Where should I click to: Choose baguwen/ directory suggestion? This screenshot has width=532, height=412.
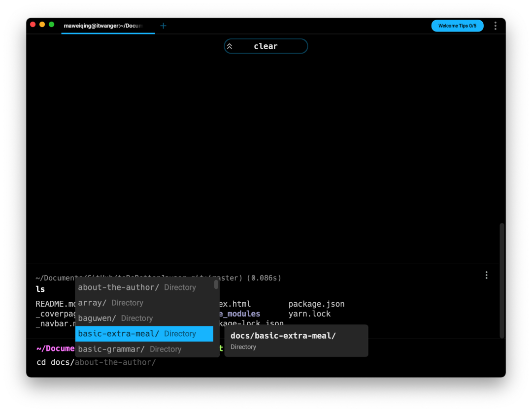click(144, 318)
